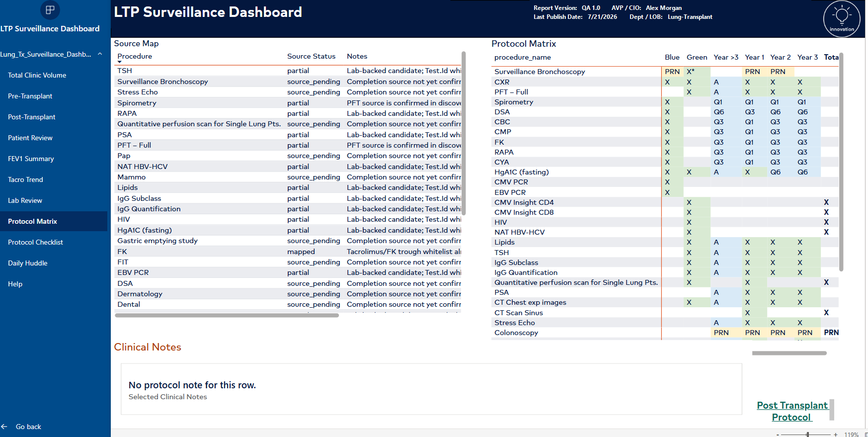Open the Pre-Transplant page

coord(54,96)
